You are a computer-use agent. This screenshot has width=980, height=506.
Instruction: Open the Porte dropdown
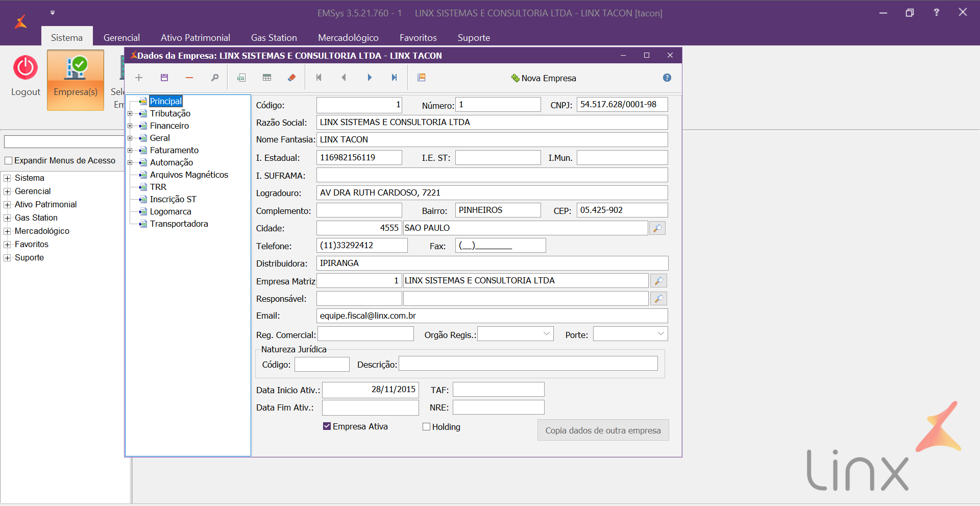click(x=661, y=334)
